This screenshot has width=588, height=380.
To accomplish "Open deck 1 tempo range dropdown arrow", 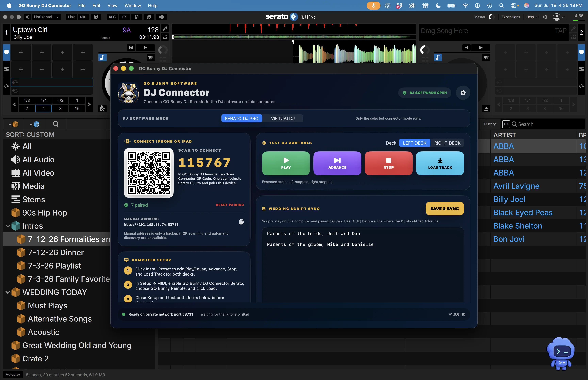I will pyautogui.click(x=151, y=58).
